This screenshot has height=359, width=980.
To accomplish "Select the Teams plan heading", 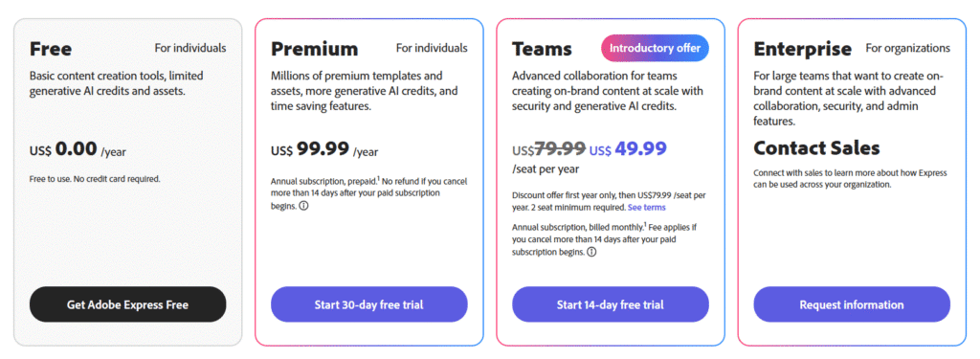I will (542, 49).
